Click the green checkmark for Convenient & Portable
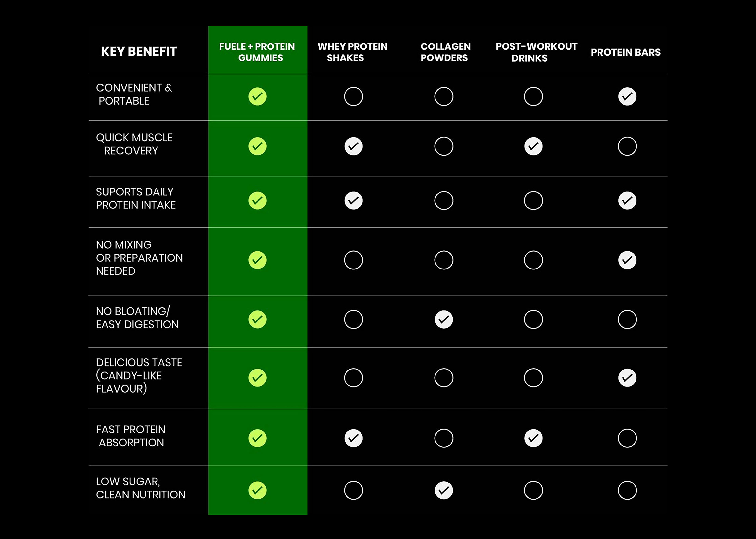This screenshot has width=756, height=539. click(x=258, y=97)
